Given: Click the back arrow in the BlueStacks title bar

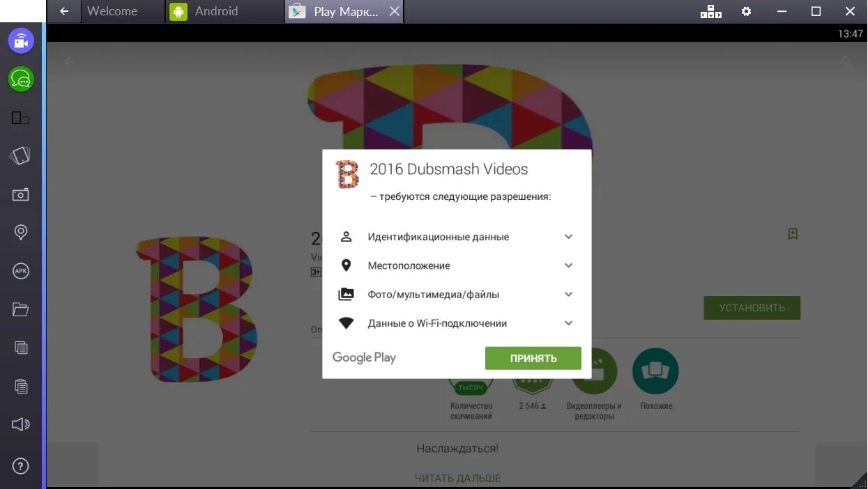Looking at the screenshot, I should click(64, 11).
